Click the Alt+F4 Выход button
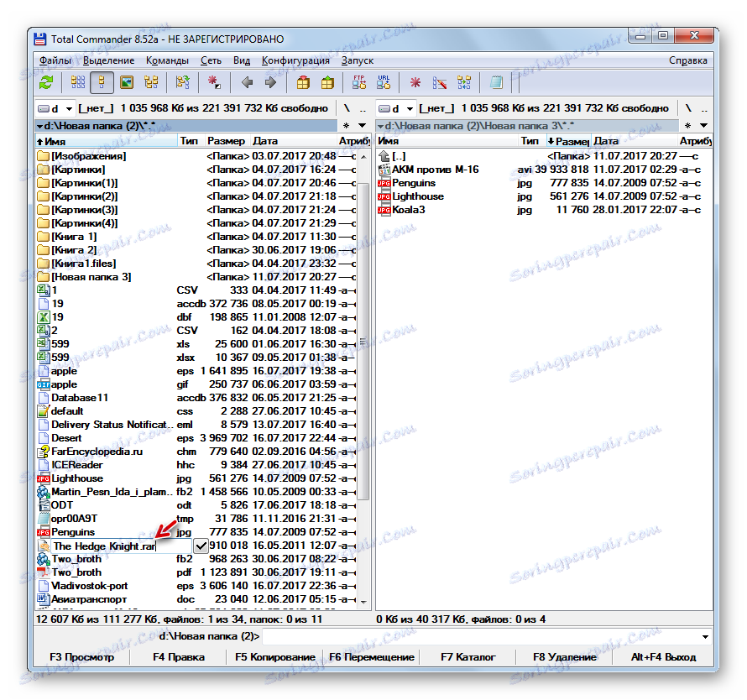The height and width of the screenshot is (700, 747). [663, 657]
